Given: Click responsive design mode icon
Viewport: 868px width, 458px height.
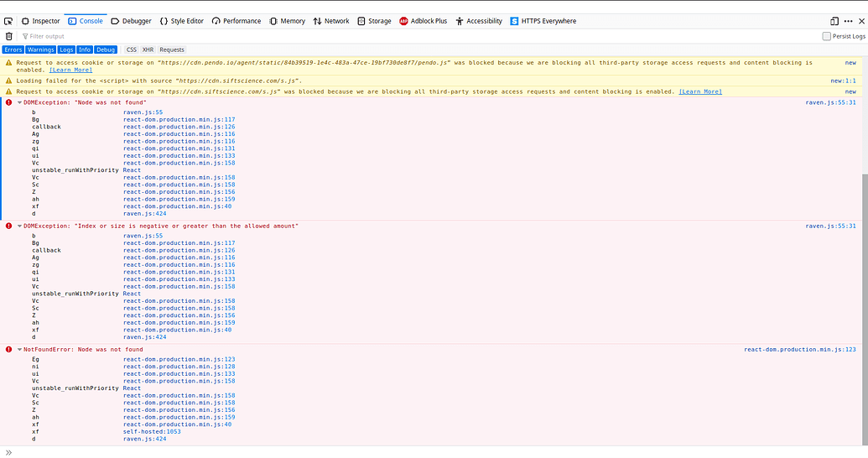Looking at the screenshot, I should [834, 21].
